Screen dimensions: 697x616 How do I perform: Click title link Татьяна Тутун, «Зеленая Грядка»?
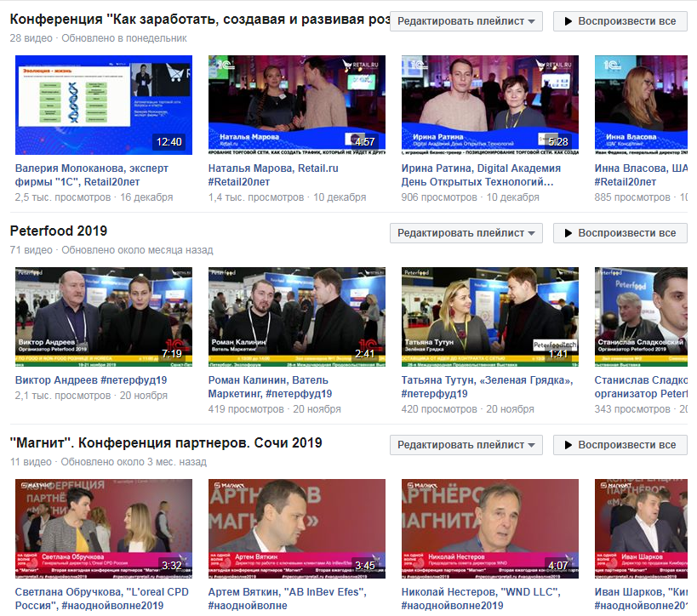[487, 387]
